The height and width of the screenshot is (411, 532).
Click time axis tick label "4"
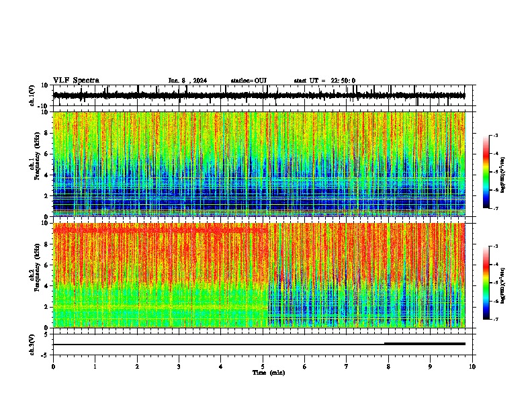(x=220, y=367)
